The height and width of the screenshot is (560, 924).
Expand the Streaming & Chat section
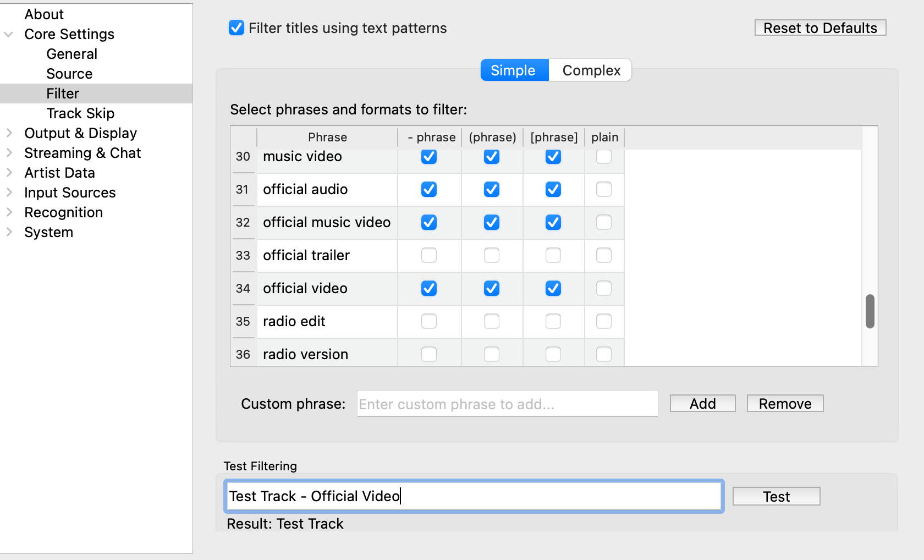click(x=9, y=153)
